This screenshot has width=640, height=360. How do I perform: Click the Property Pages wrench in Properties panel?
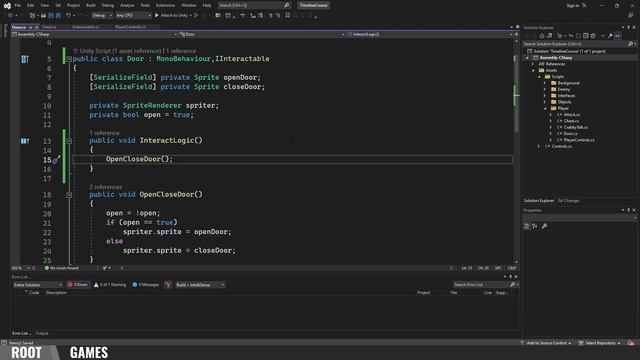pyautogui.click(x=544, y=226)
